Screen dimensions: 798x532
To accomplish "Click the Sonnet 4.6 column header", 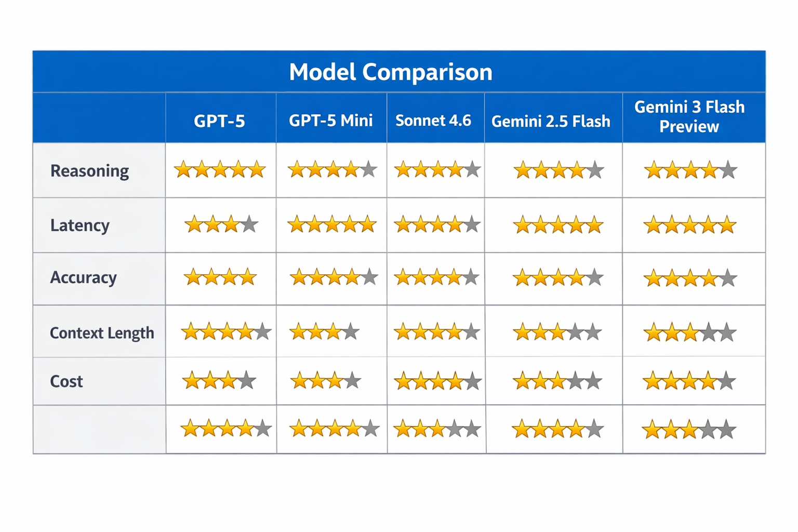I will coord(433,121).
